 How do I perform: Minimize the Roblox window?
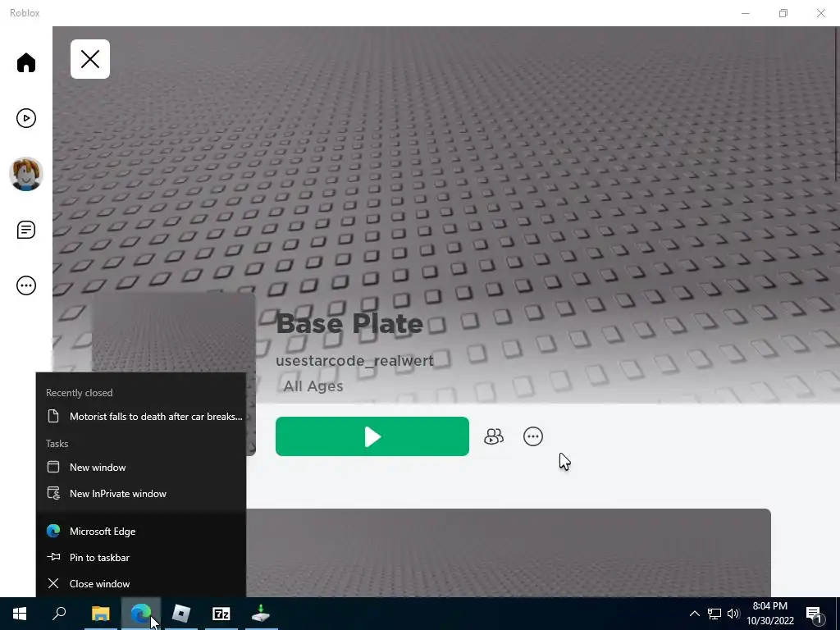point(745,13)
